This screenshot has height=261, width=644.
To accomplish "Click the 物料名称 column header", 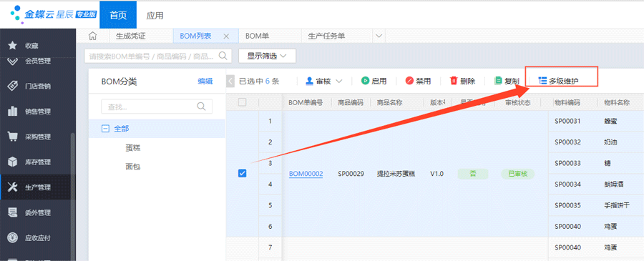I will pos(617,102).
